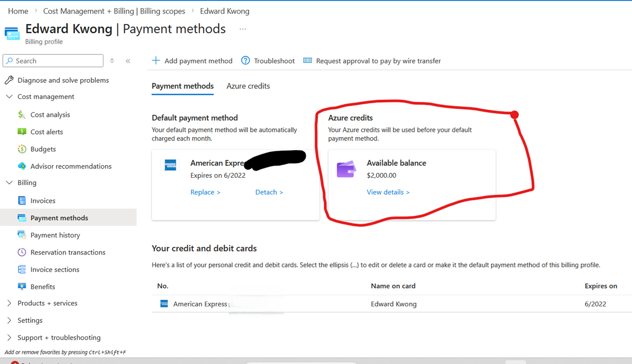Click the Cost alerts icon
632x364 pixels.
(x=22, y=132)
